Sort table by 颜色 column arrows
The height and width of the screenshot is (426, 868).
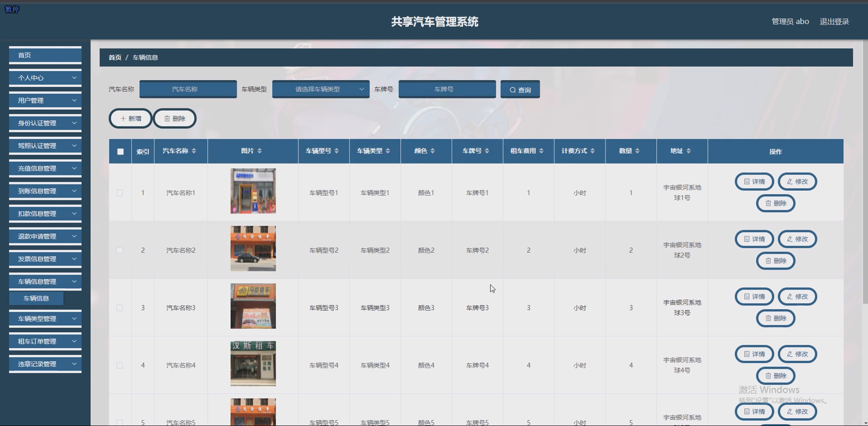433,151
